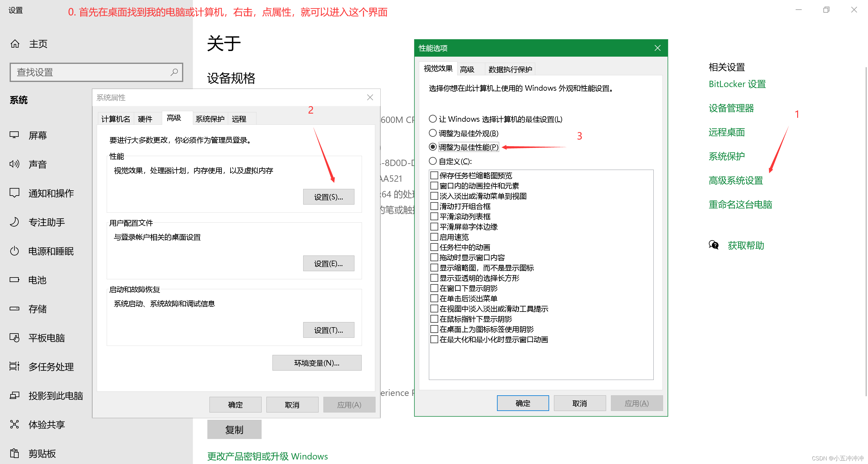
Task: Open the Hardware tab in System Properties
Action: tap(145, 119)
